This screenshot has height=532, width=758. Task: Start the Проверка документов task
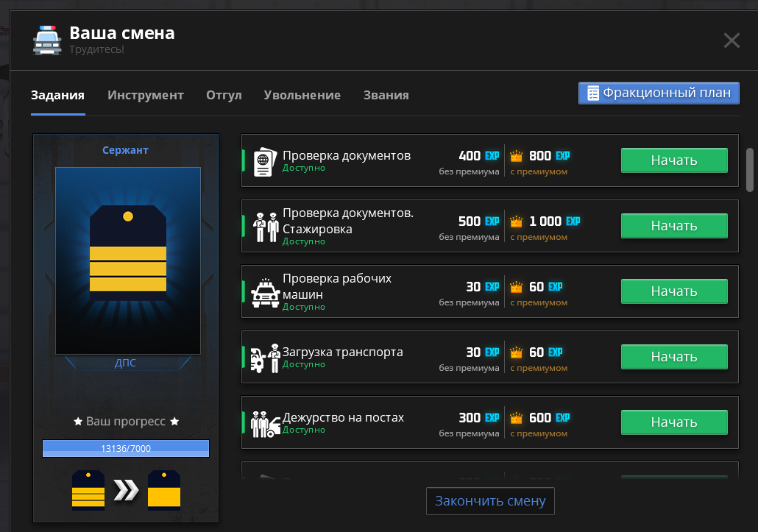point(673,160)
